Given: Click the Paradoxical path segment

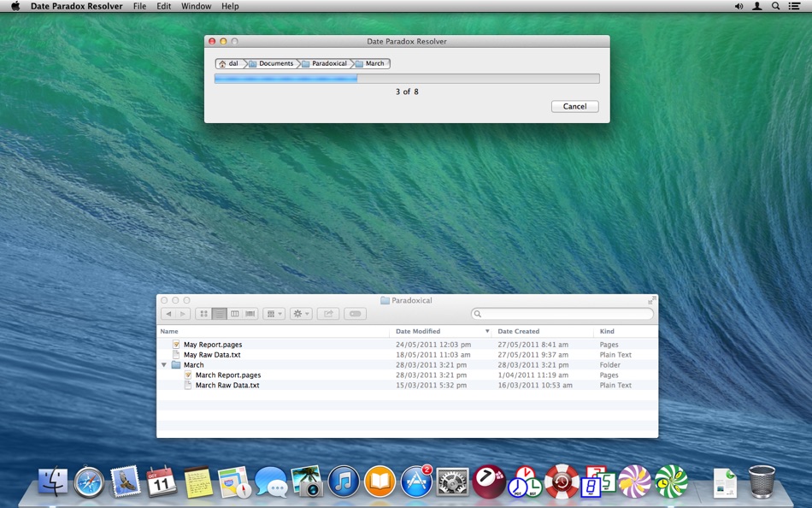Looking at the screenshot, I should [x=325, y=63].
